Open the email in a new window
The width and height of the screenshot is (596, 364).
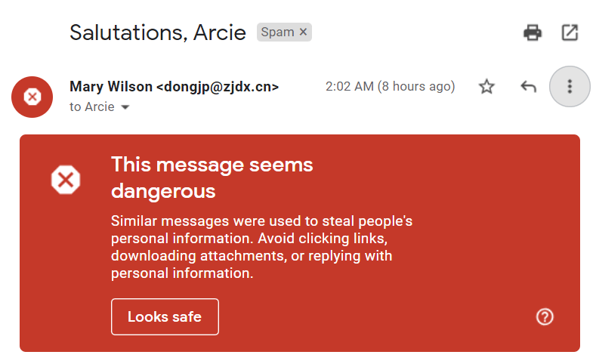[x=570, y=32]
